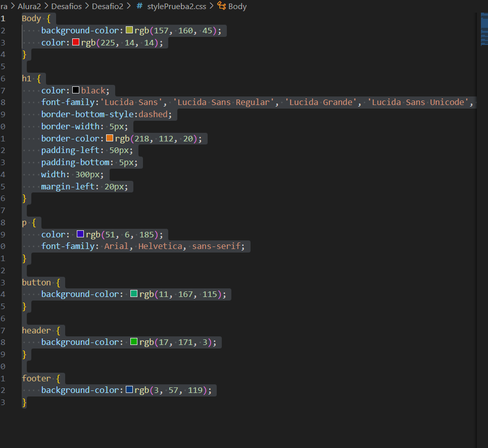Click the chevron after stylePrueba2.css
Viewport: 488px width, 448px height.
click(211, 6)
